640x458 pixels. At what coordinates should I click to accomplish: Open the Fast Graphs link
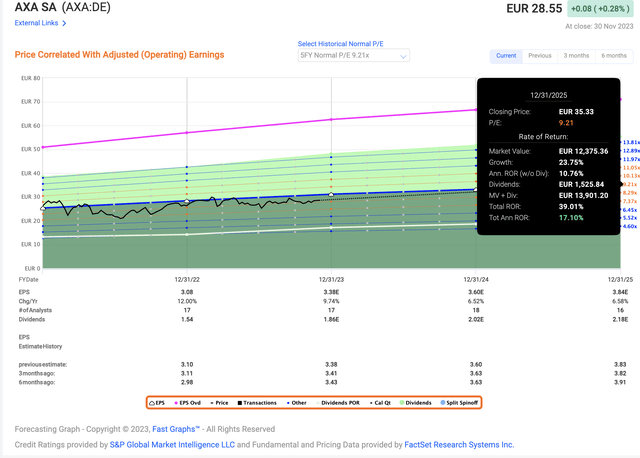coord(176,429)
